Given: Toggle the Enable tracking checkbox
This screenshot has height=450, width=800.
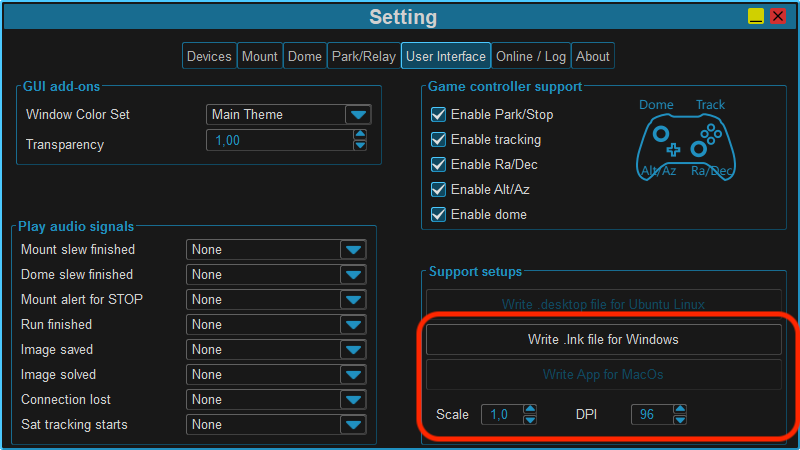Looking at the screenshot, I should tap(438, 139).
